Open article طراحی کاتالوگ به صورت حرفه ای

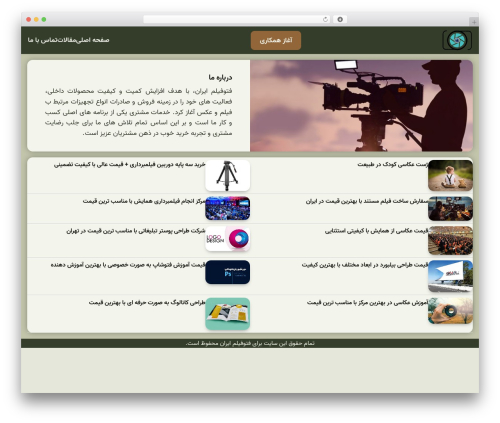147,302
